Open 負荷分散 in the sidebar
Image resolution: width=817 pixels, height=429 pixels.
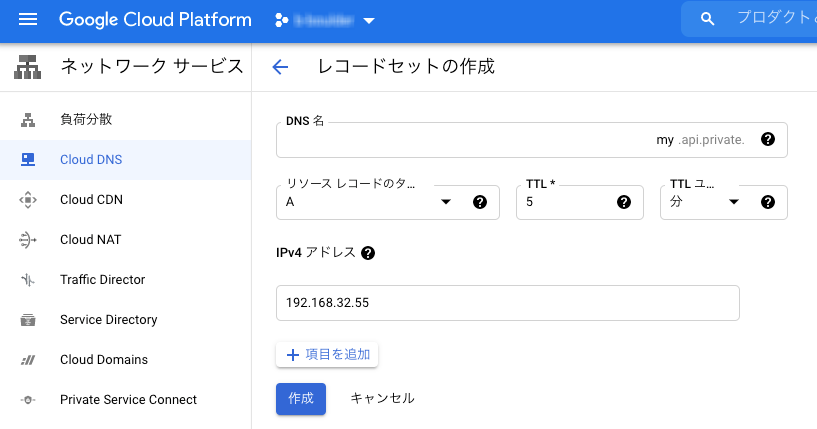coord(126,119)
